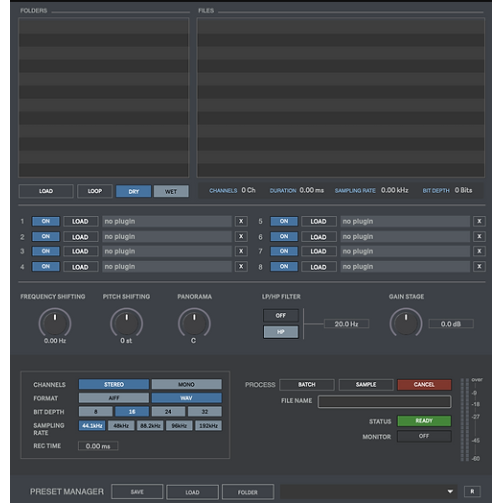Load a plugin into slot 3
The image size is (503, 503).
pos(81,251)
